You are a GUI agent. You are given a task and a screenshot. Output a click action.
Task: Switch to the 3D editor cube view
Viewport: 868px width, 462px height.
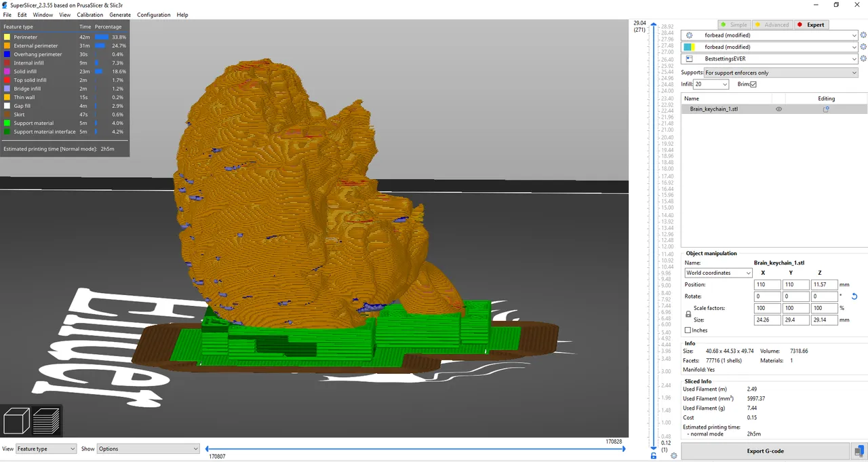(x=17, y=421)
